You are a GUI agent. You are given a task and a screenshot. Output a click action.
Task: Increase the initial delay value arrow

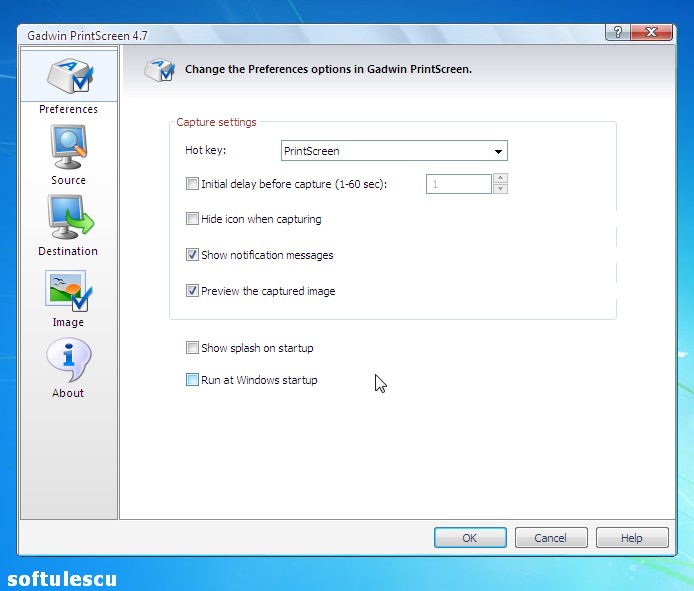pos(500,178)
